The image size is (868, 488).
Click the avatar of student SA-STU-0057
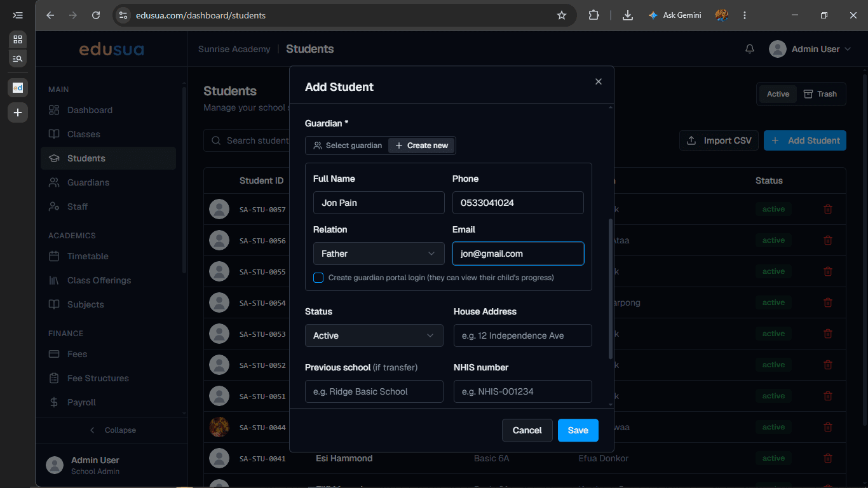point(219,209)
